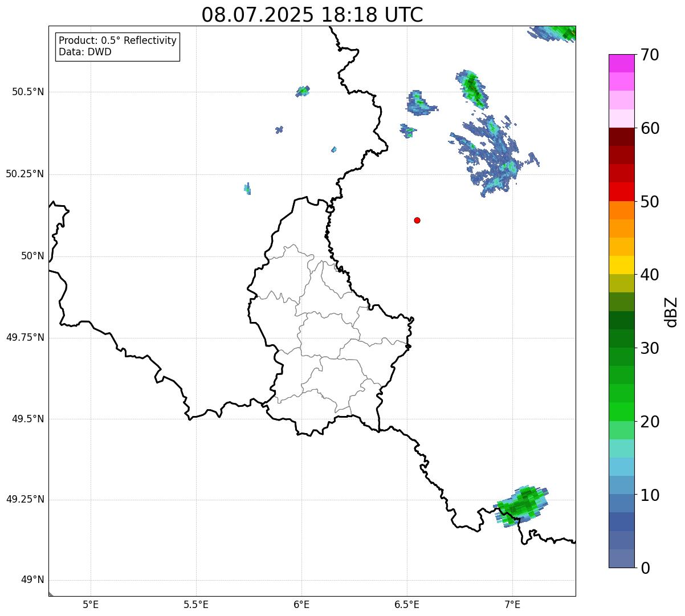The width and height of the screenshot is (685, 616).
Task: Click the longitude label '6°E'
Action: click(x=301, y=605)
